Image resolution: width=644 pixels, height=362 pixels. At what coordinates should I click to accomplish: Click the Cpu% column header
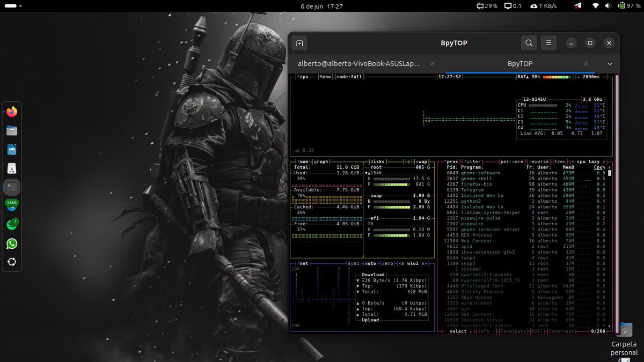(599, 167)
